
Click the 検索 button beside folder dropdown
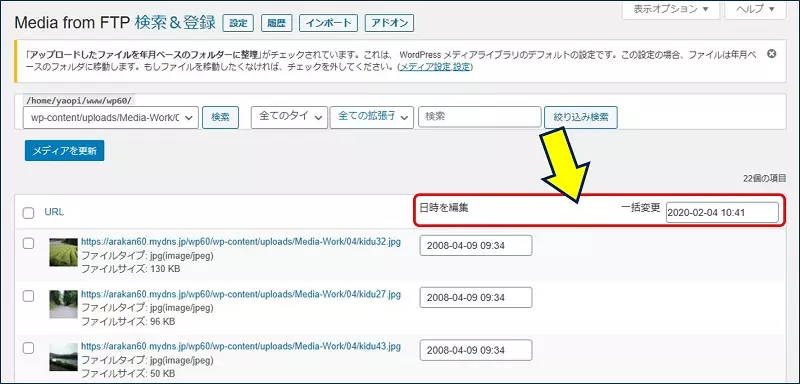pyautogui.click(x=220, y=117)
